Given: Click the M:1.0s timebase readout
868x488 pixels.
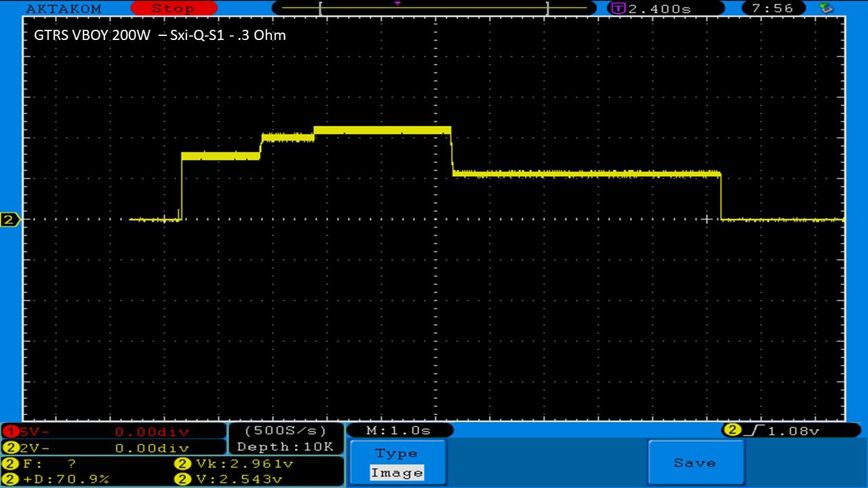Looking at the screenshot, I should click(x=399, y=430).
